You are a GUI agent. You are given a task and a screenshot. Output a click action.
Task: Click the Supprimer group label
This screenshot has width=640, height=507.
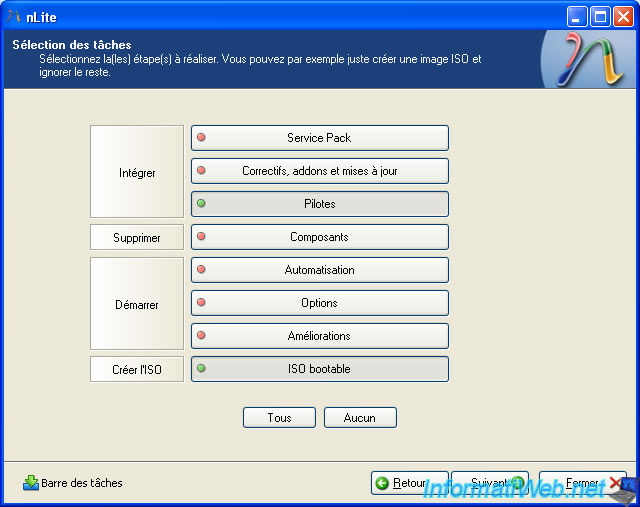(137, 237)
